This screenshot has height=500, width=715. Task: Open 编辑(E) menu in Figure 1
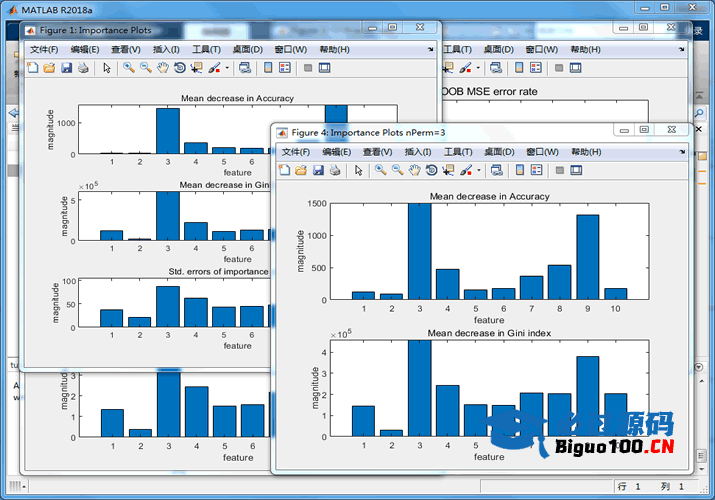[x=85, y=49]
